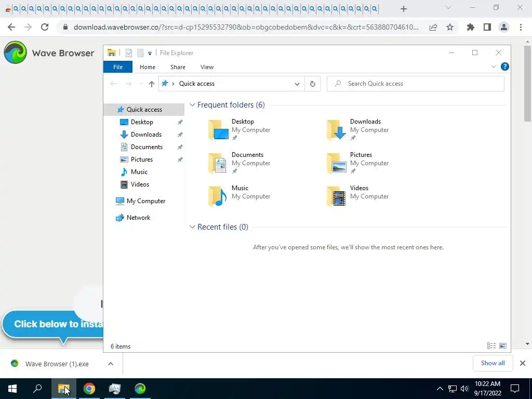Viewport: 532px width, 399px height.
Task: Select Quick access in the navigation pane
Action: pos(144,110)
